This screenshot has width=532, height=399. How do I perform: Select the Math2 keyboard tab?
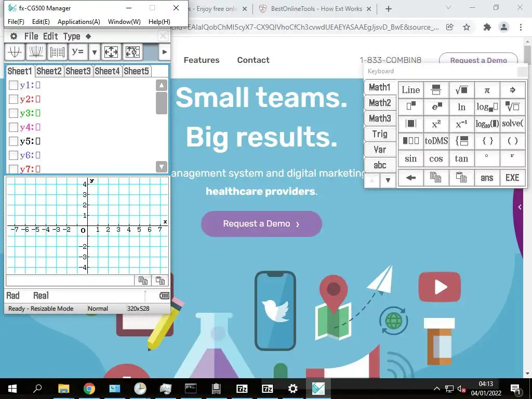380,103
